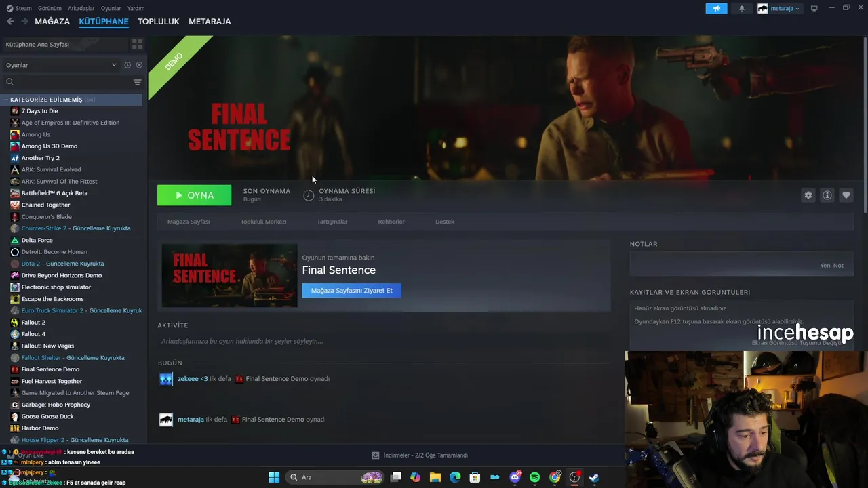
Task: Open Topluluk Merkezi link
Action: click(263, 222)
